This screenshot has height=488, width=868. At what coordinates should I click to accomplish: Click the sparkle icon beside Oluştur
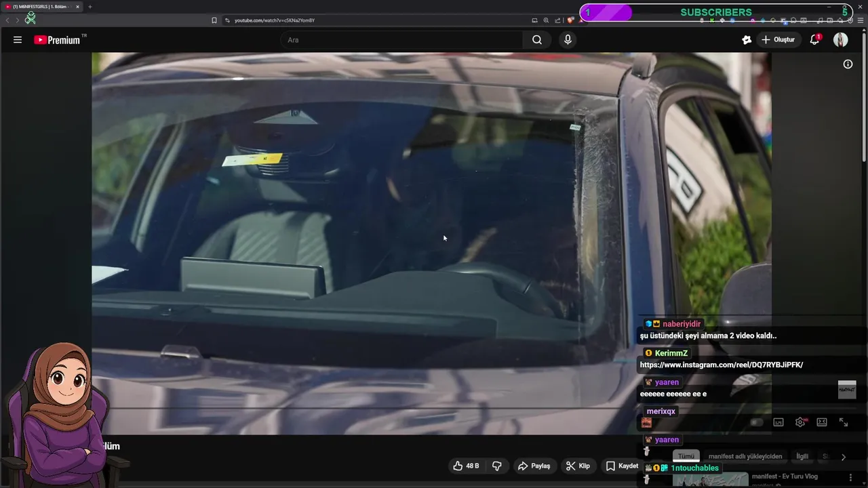pos(747,40)
